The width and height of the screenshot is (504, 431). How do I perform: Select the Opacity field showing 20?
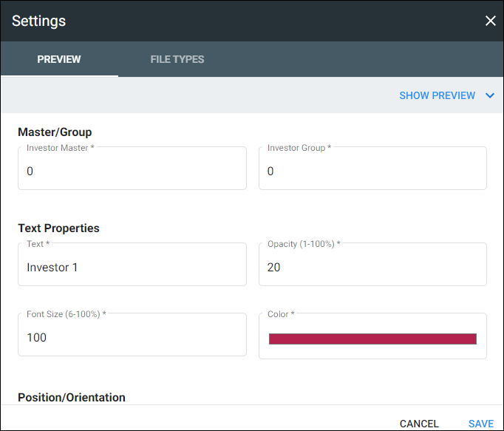[x=372, y=268]
